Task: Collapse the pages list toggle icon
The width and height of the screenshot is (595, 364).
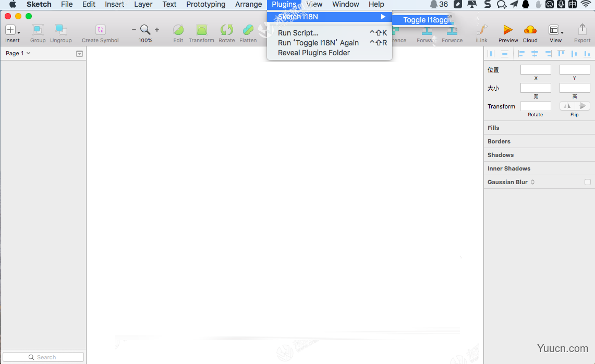Action: (x=79, y=54)
